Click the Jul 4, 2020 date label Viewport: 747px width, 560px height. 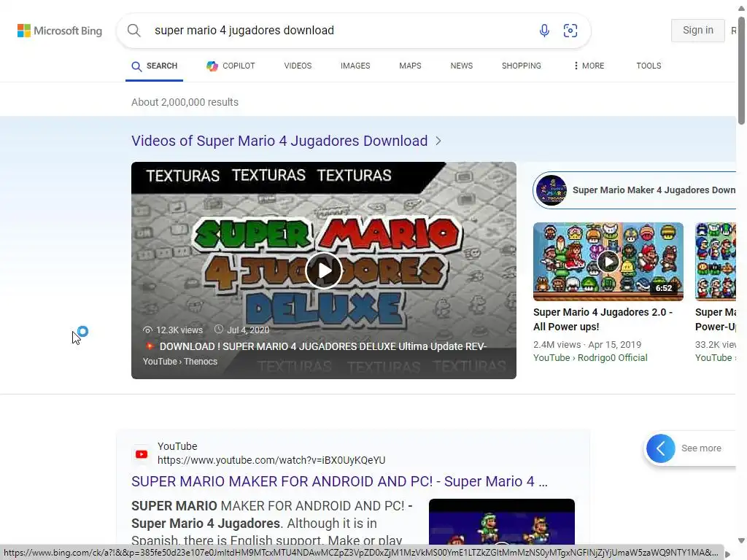[242, 330]
